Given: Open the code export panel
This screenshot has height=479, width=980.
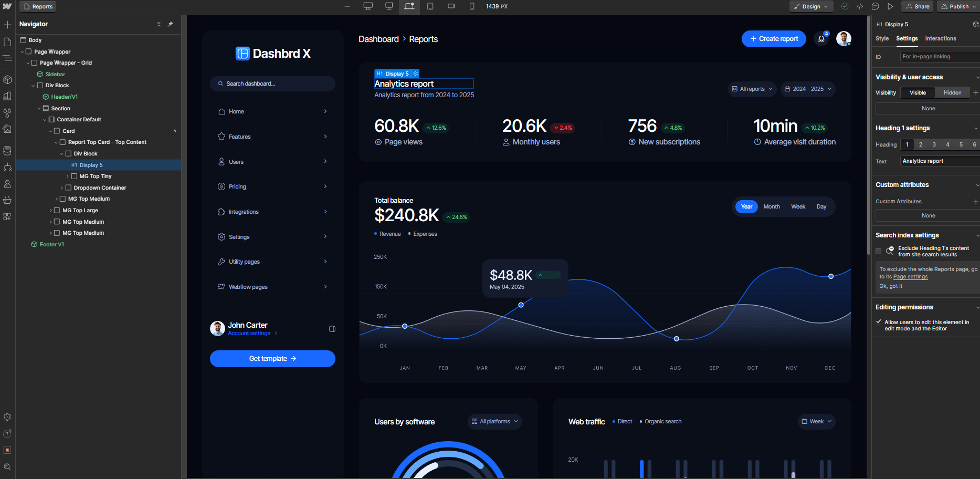Looking at the screenshot, I should pyautogui.click(x=860, y=6).
